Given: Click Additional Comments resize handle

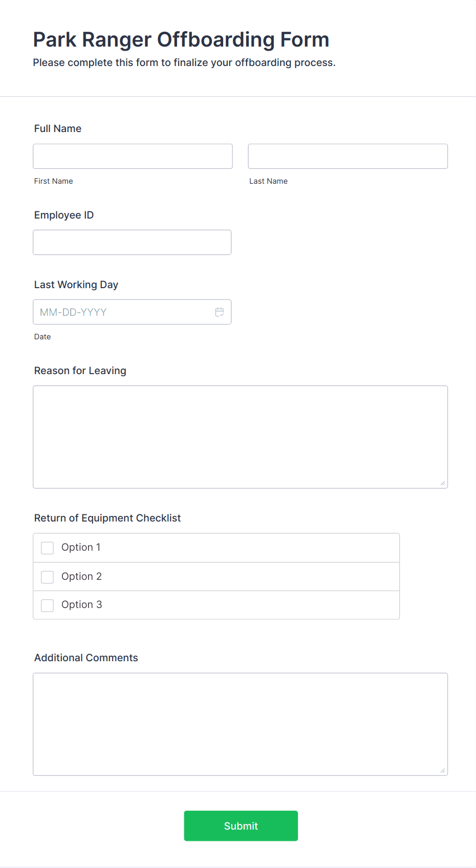Looking at the screenshot, I should tap(443, 770).
